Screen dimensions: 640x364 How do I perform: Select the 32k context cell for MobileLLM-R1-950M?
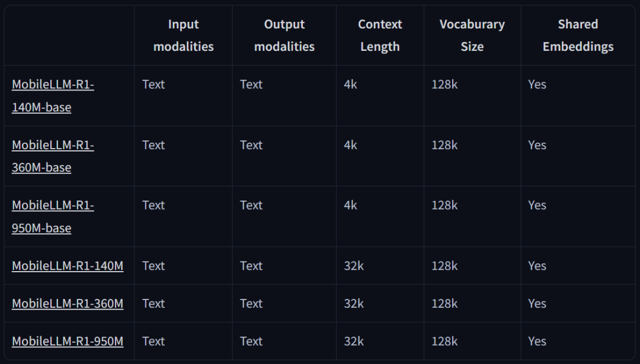pos(354,342)
